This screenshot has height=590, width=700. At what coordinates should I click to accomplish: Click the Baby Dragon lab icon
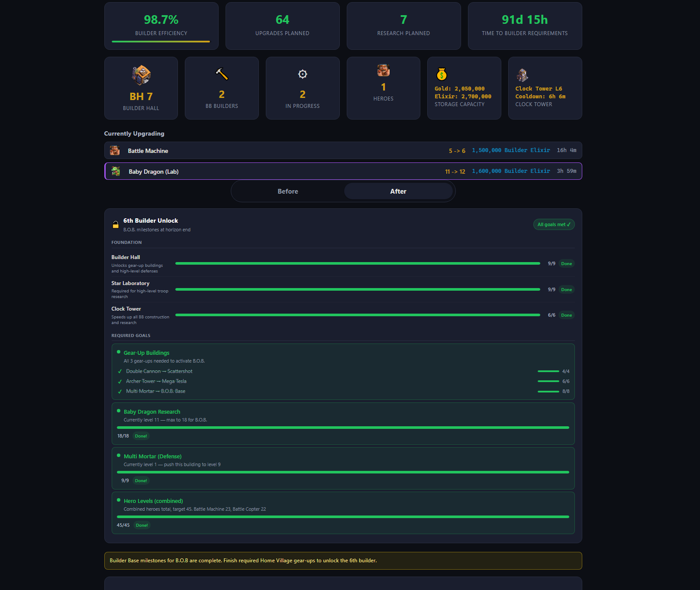coord(116,172)
